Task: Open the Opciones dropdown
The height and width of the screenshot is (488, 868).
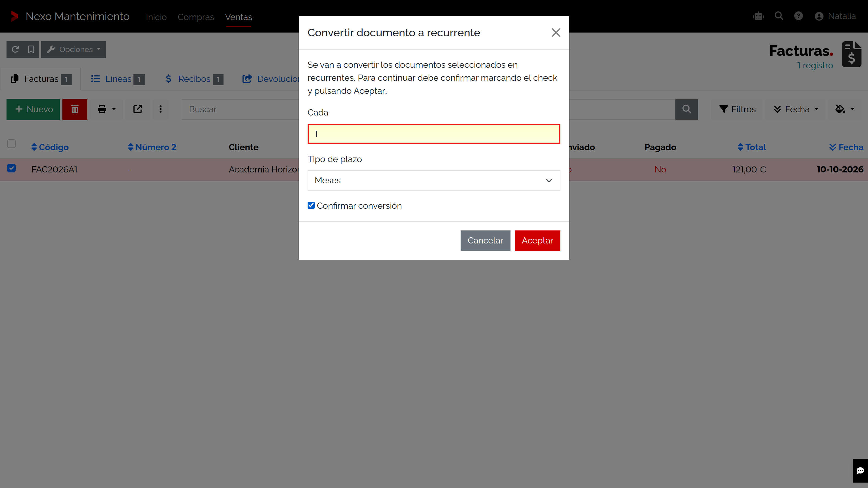Action: 74,50
